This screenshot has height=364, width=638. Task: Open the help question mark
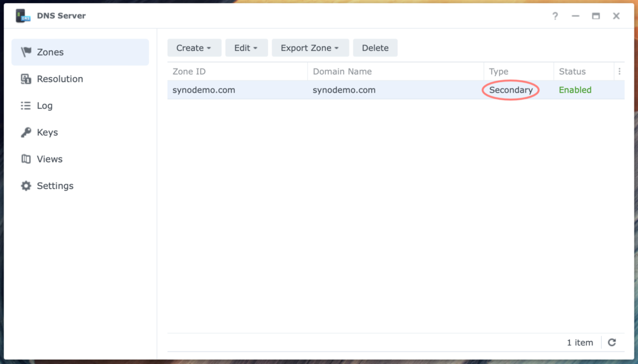[x=555, y=16]
